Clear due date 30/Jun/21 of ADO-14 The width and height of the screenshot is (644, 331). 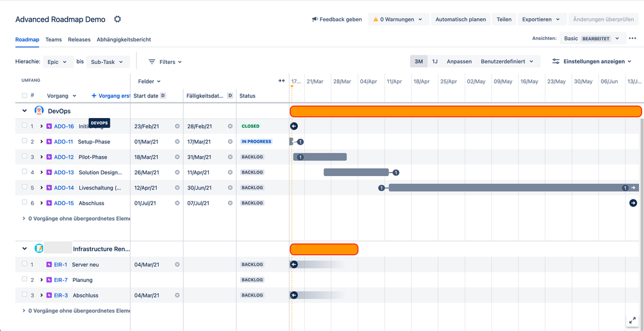[x=230, y=188]
